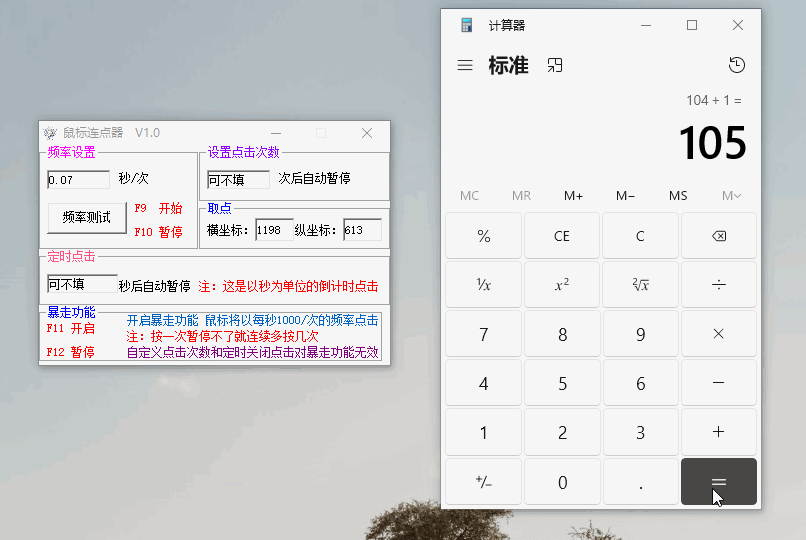Screen dimensions: 806x540
Task: Click the backspace key in calculator
Action: [719, 236]
